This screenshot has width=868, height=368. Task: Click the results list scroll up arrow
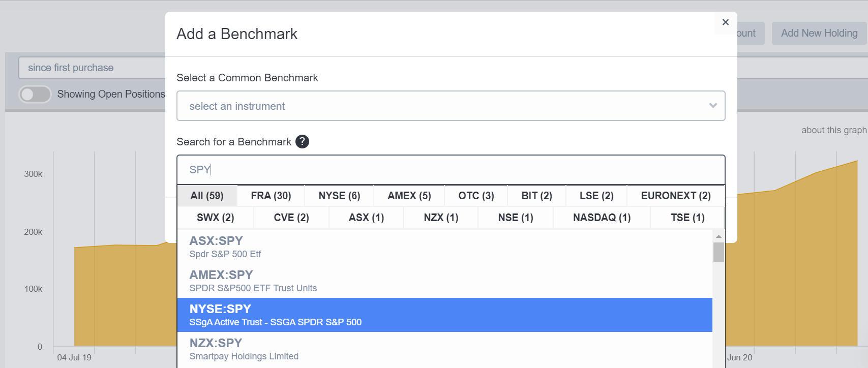(x=719, y=236)
